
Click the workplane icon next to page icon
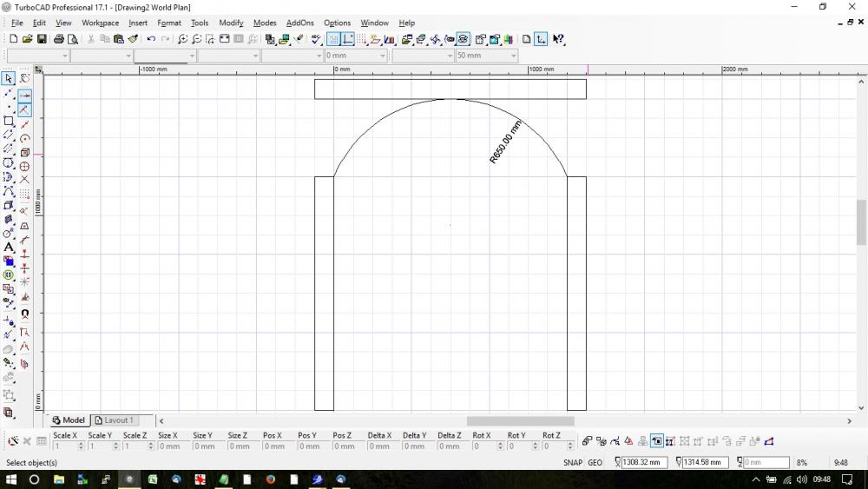pyautogui.click(x=541, y=39)
